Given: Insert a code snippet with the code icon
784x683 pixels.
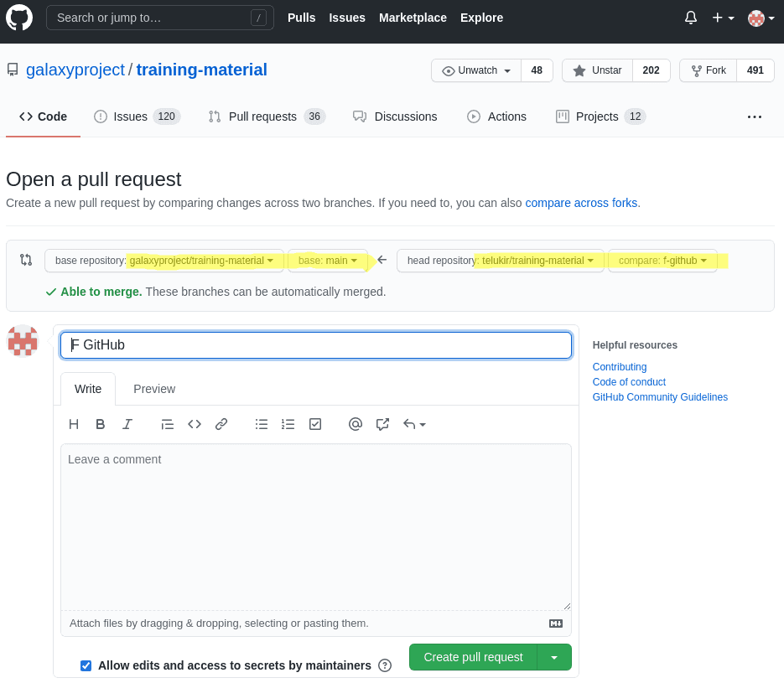Looking at the screenshot, I should pyautogui.click(x=194, y=424).
